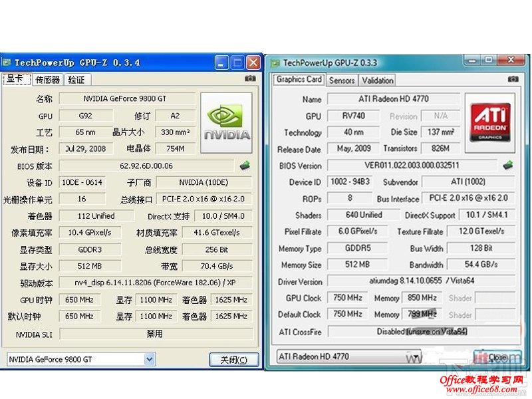This screenshot has height=399, width=532.
Task: Click the 工艺 value 65 nm
Action: (x=86, y=132)
